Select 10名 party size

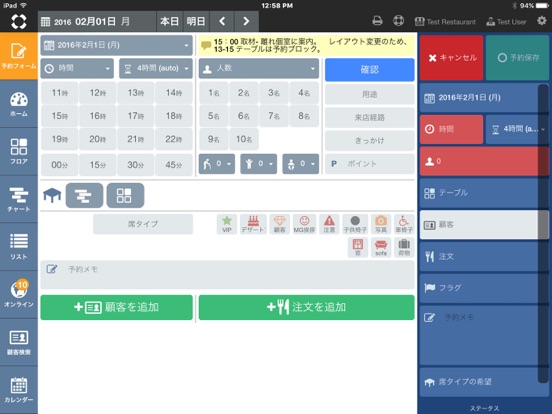[x=244, y=139]
